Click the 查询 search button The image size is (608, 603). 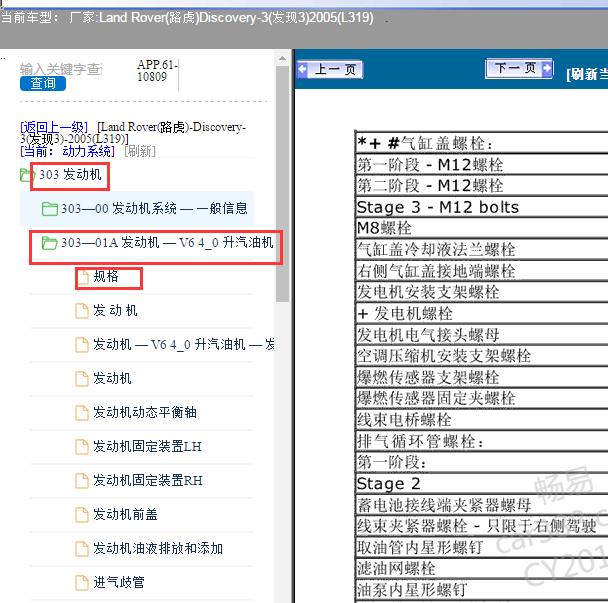pos(43,83)
